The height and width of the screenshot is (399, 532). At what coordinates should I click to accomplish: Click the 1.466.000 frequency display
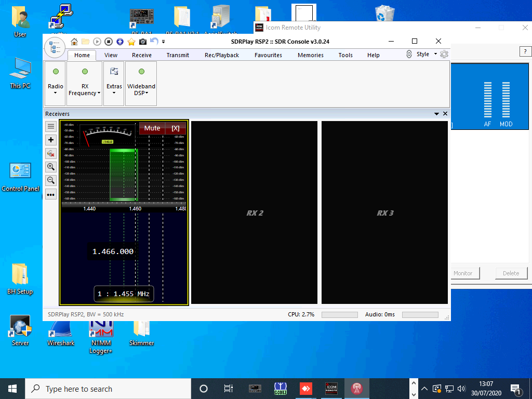coord(113,251)
